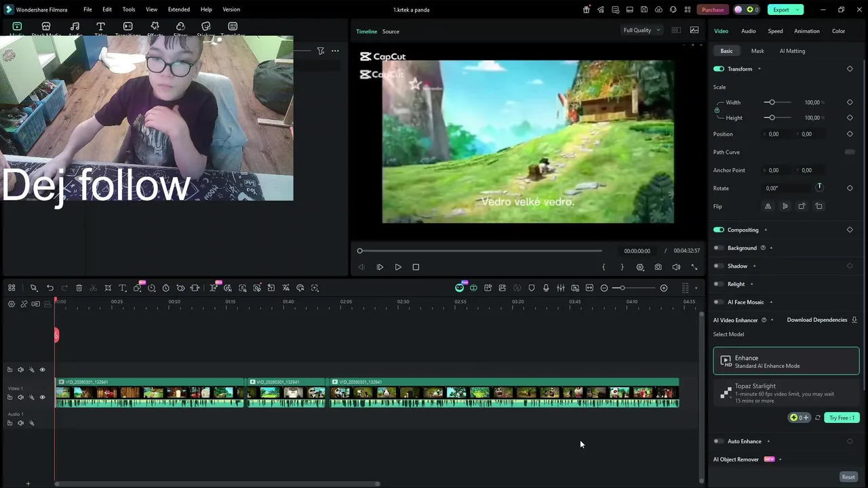This screenshot has width=868, height=488.
Task: Click the undo arrow in timeline toolbar
Action: click(x=50, y=288)
